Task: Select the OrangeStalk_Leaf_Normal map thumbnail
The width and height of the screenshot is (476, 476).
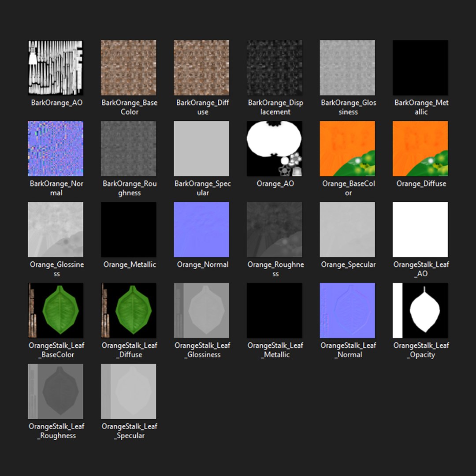Action: coord(347,311)
